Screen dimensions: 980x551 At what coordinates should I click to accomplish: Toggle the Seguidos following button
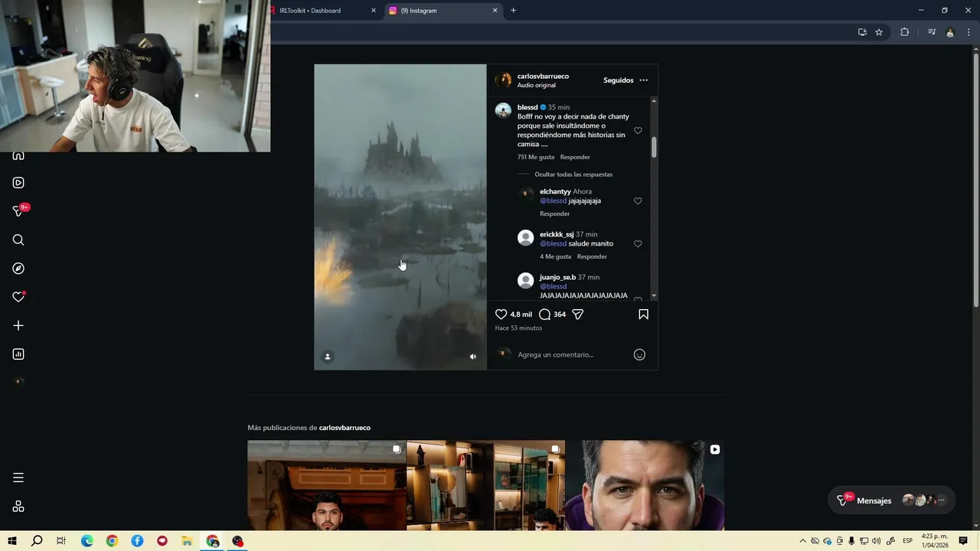(x=619, y=80)
